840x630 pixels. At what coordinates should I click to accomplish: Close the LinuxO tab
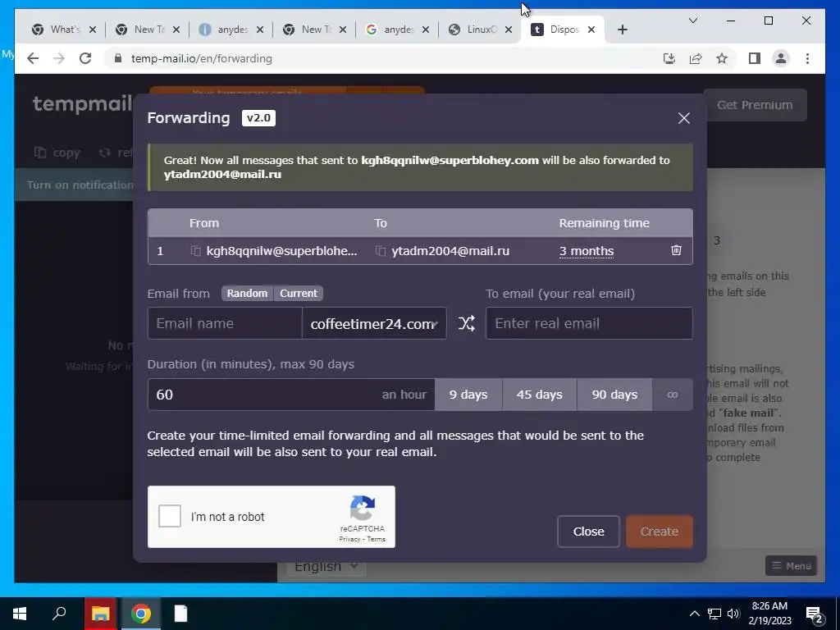[509, 30]
